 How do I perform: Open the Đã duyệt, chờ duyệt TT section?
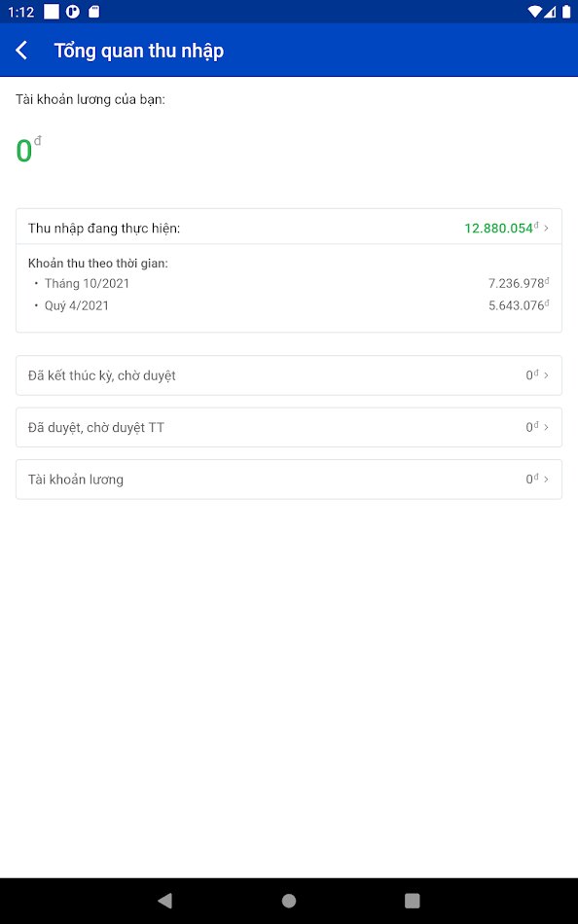[288, 426]
